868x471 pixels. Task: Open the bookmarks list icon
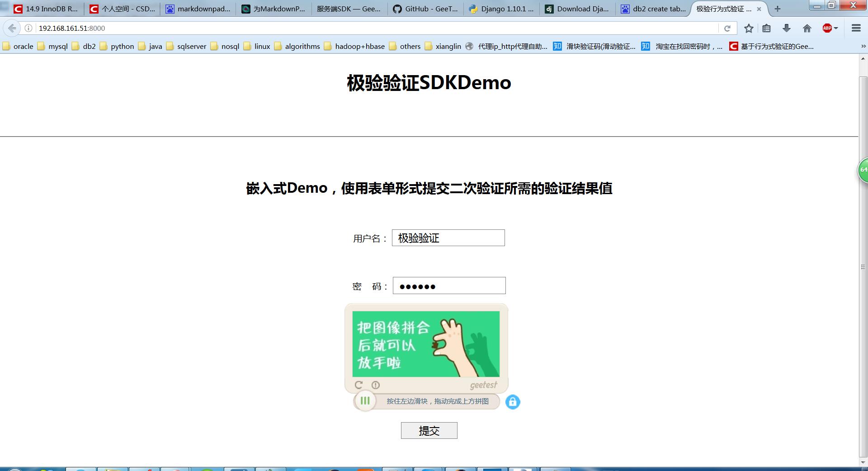tap(767, 28)
